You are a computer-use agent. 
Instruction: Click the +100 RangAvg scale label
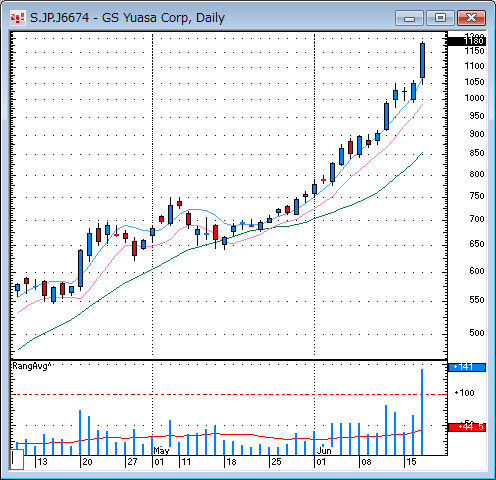tap(465, 393)
